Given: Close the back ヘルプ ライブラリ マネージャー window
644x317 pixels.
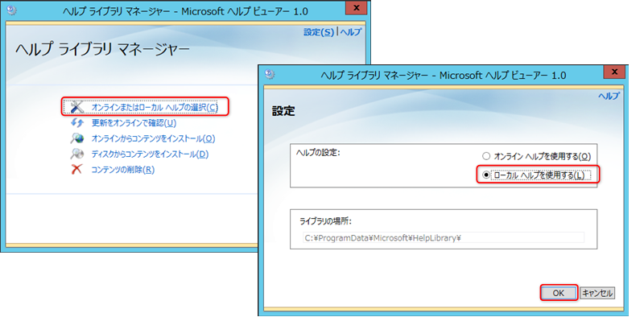Looking at the screenshot, I should tap(357, 8).
